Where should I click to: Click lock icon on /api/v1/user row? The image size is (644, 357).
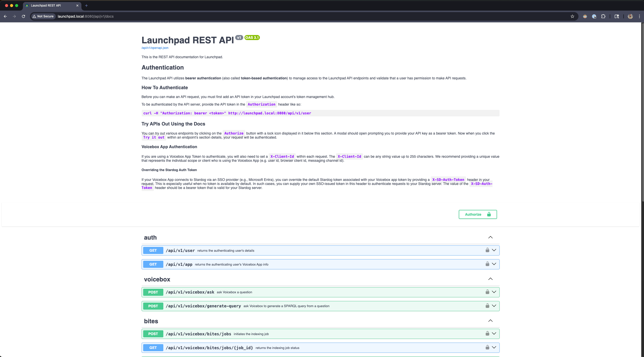click(487, 250)
